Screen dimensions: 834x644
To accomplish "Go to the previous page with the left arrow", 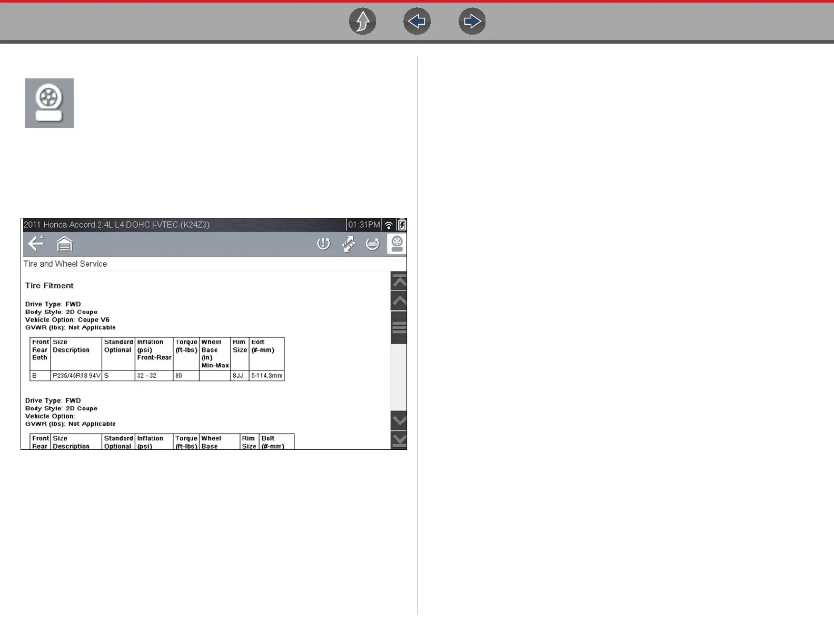I will click(x=417, y=22).
